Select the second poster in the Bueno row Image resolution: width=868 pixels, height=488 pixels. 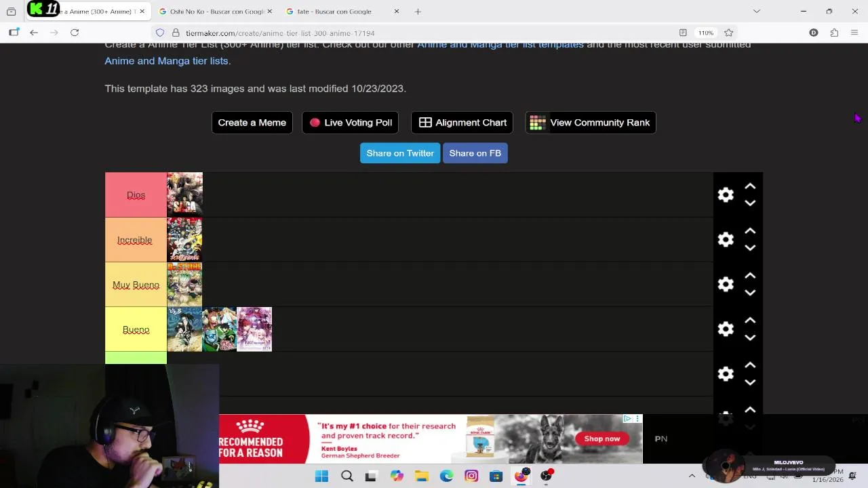[x=219, y=329]
